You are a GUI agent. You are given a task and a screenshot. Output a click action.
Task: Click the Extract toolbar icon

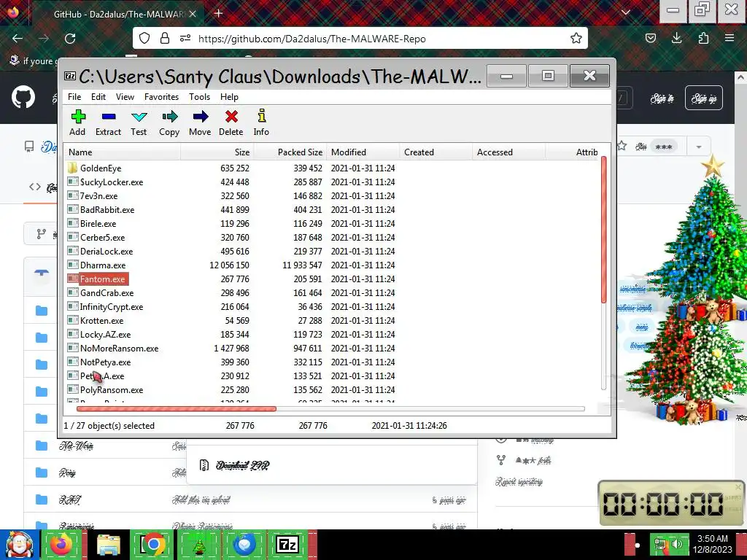click(108, 122)
